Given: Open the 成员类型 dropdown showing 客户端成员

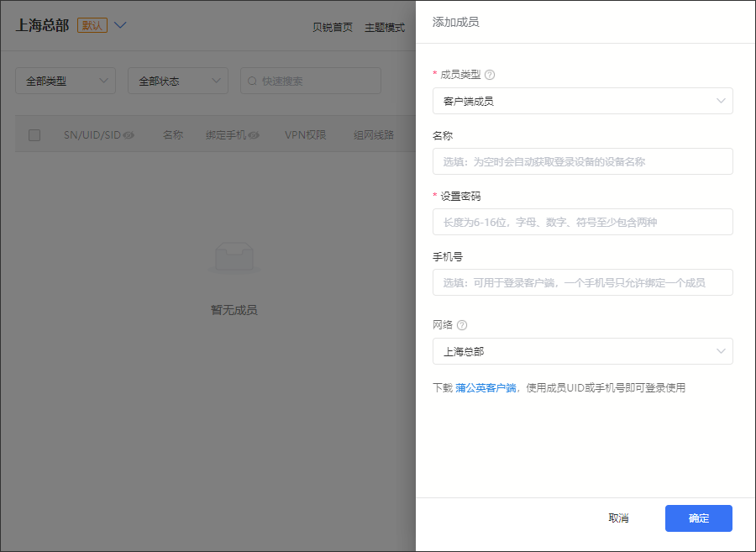Looking at the screenshot, I should click(x=582, y=101).
